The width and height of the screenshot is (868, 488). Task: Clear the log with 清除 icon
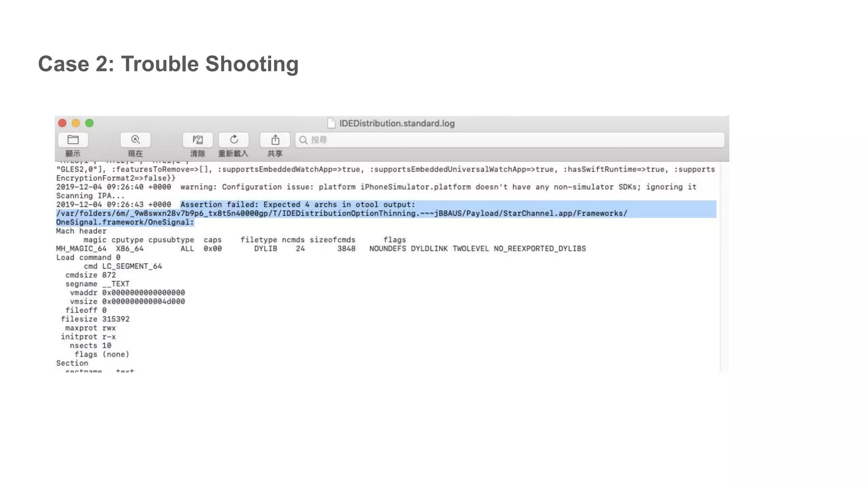(x=198, y=140)
